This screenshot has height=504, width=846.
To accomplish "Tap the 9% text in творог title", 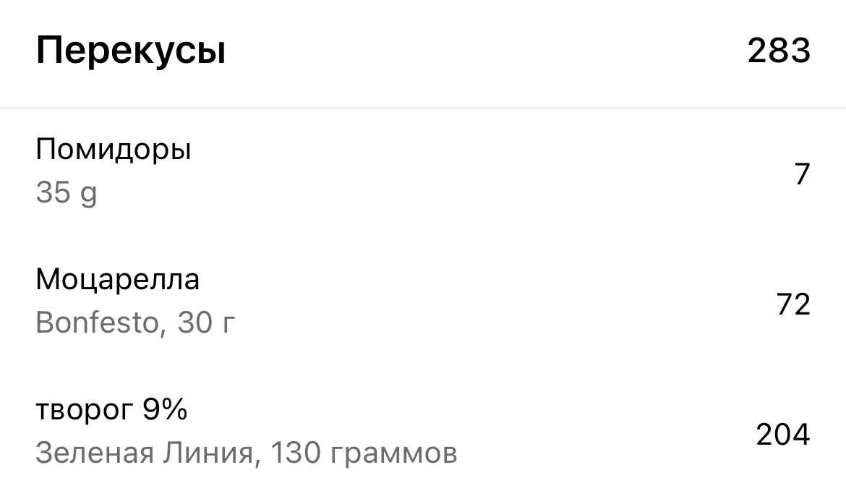I will pos(165,409).
